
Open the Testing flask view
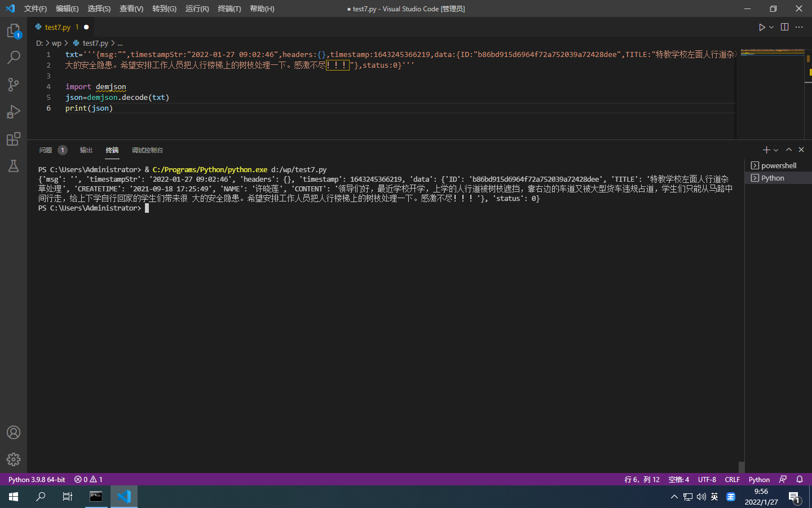pyautogui.click(x=14, y=166)
